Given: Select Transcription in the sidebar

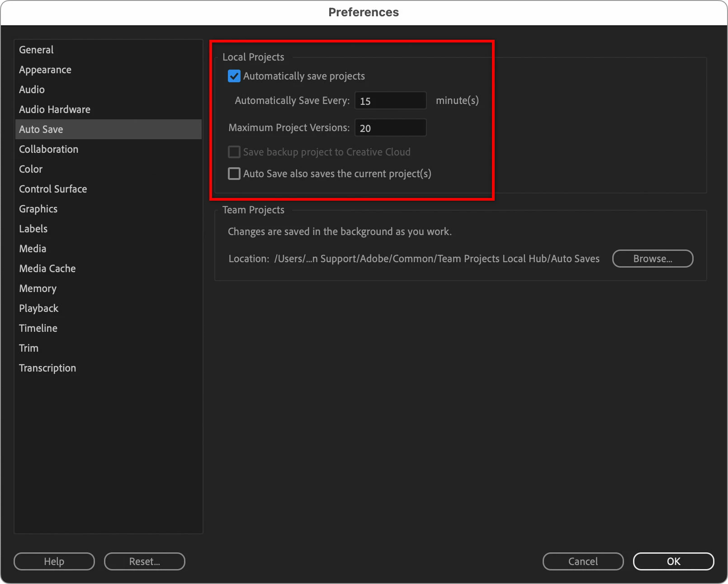Looking at the screenshot, I should tap(109, 368).
